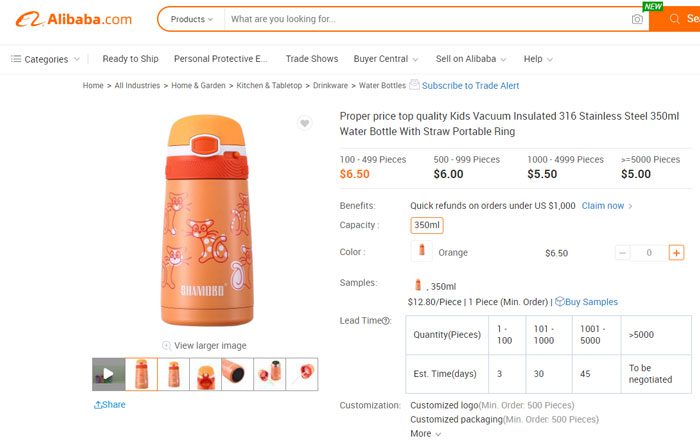
Task: Click View larger image magnifier
Action: pos(166,346)
